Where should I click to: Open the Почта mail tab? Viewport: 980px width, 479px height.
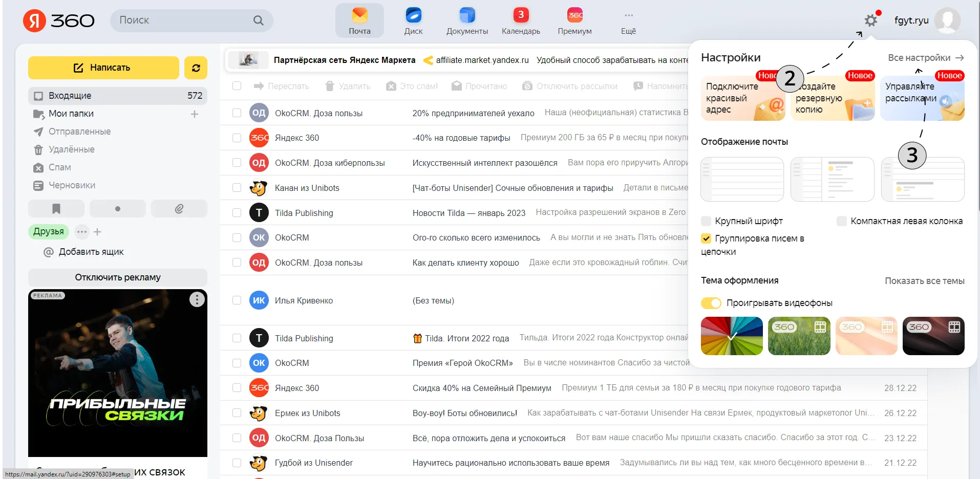click(359, 21)
